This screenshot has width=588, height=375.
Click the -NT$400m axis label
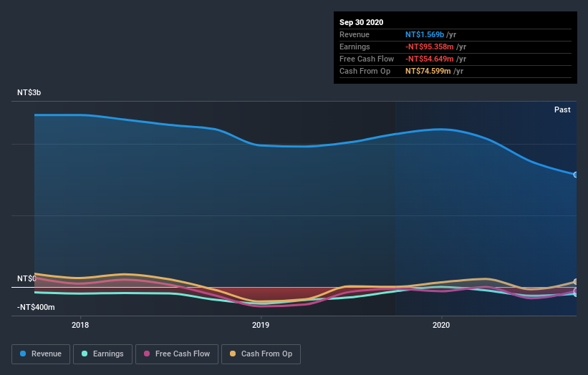(36, 307)
